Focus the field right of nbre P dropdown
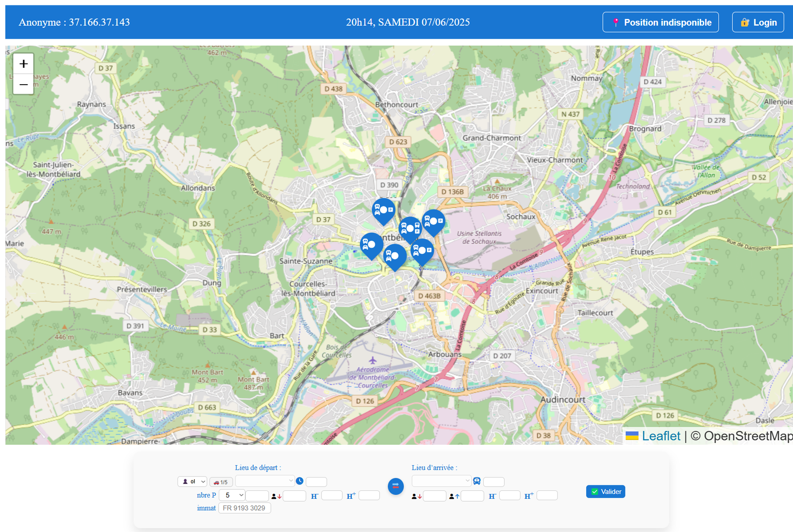This screenshot has width=793, height=532. [257, 496]
